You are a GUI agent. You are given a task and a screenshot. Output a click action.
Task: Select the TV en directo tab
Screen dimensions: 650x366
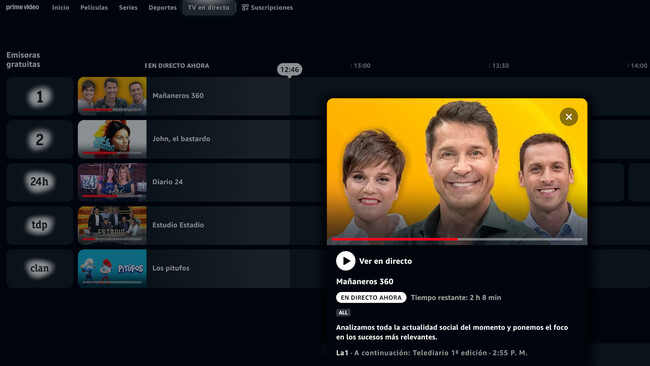(209, 7)
